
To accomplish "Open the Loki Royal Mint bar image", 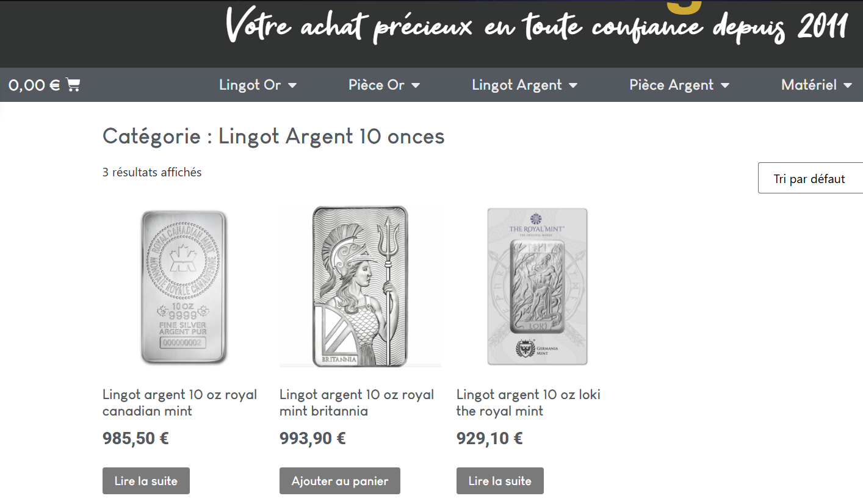I will (537, 287).
